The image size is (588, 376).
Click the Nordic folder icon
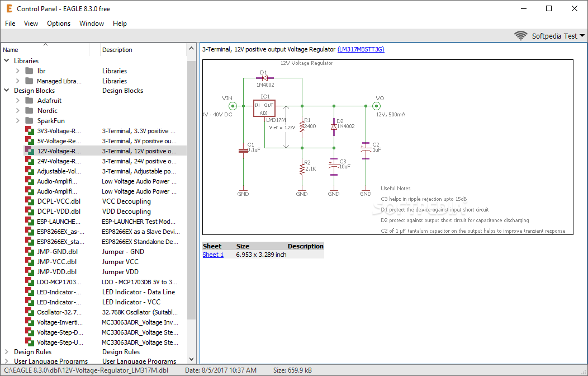coord(29,111)
